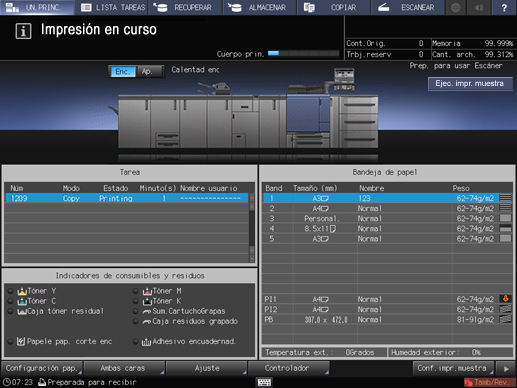Click tray 1 paper level icon
Viewport: 517px width, 388px height.
click(505, 198)
